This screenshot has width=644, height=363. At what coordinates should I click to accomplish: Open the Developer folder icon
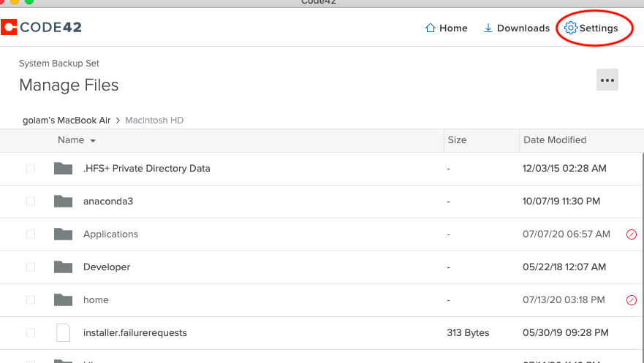[x=64, y=267]
